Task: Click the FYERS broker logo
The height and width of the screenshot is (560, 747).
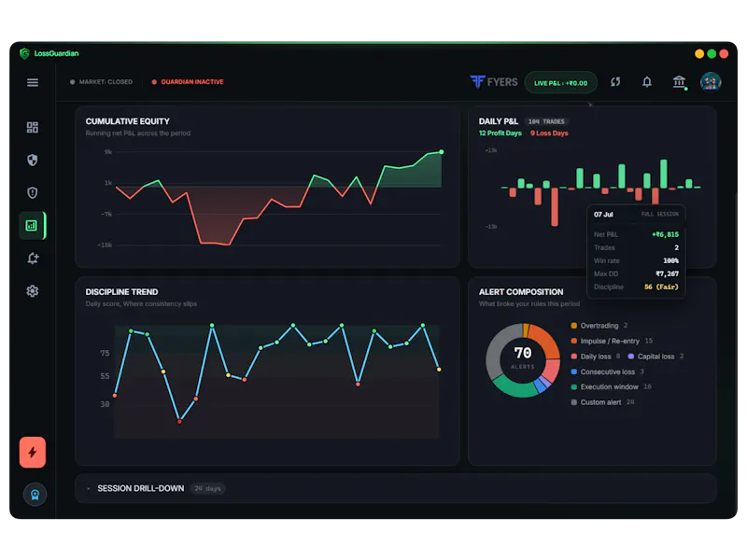Action: point(494,82)
